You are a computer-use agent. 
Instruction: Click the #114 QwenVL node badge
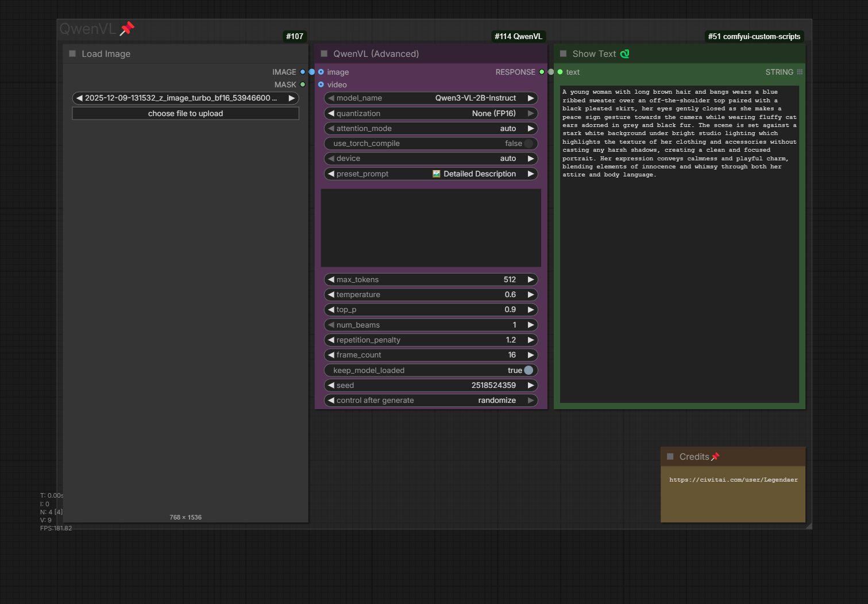(x=518, y=36)
